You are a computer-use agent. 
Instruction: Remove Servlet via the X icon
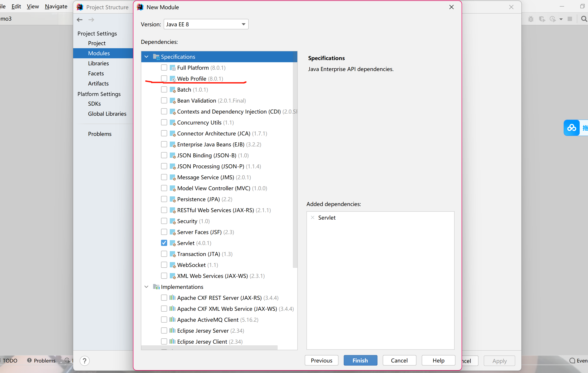pos(312,217)
